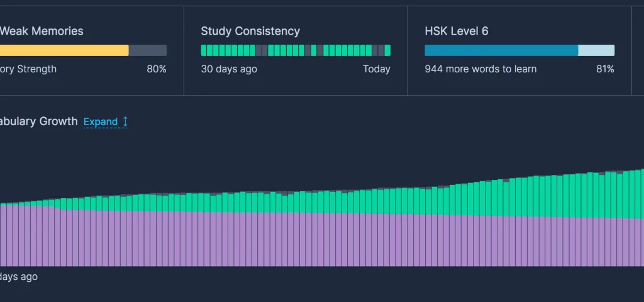Open the Study Consistency heading
The width and height of the screenshot is (644, 302).
click(250, 31)
